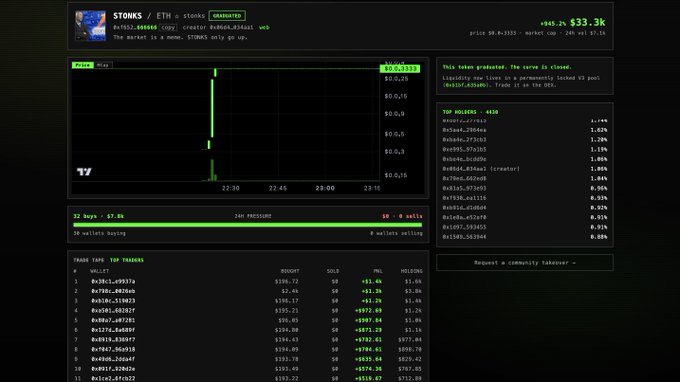Open trader wallet 0x80a7…a07281
The image size is (680, 382).
(x=113, y=320)
